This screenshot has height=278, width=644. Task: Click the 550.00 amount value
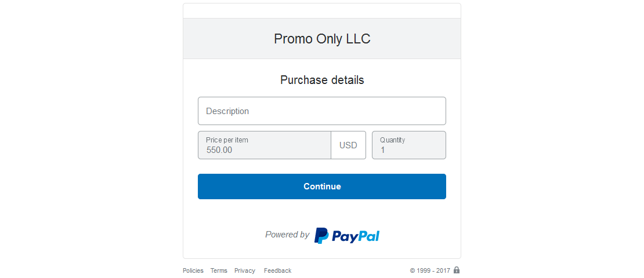click(x=219, y=150)
